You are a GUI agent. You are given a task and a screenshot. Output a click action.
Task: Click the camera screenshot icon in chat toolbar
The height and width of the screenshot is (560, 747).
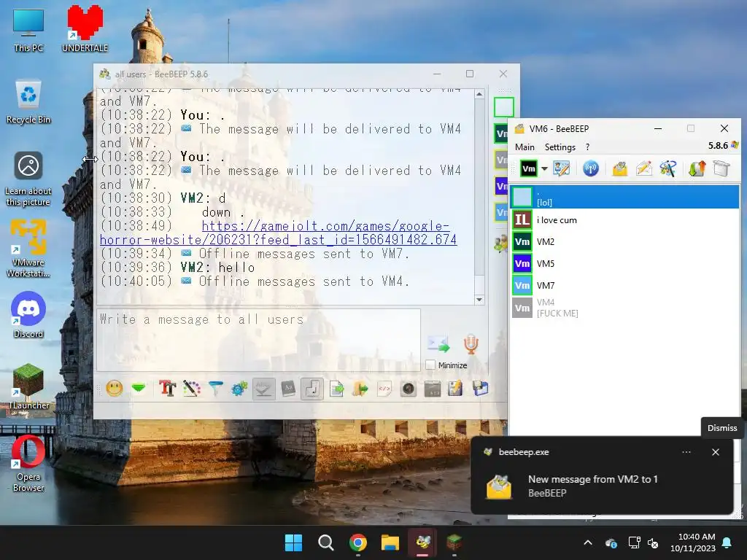(x=409, y=389)
